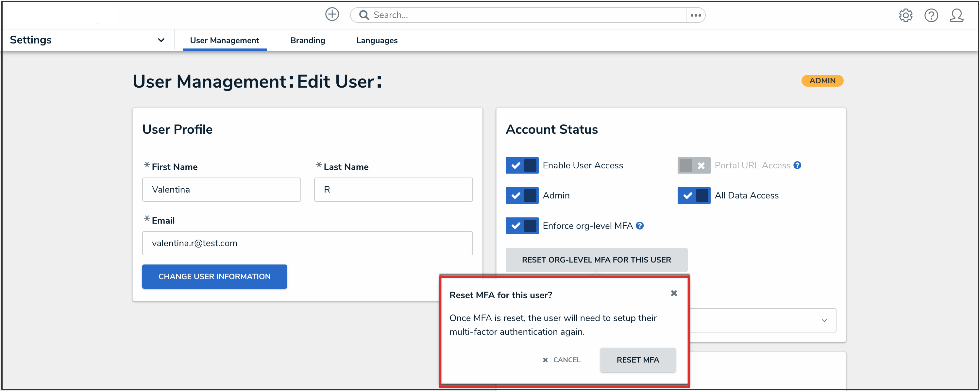Image resolution: width=980 pixels, height=391 pixels.
Task: Click Portal URL Access help icon
Action: 797,165
